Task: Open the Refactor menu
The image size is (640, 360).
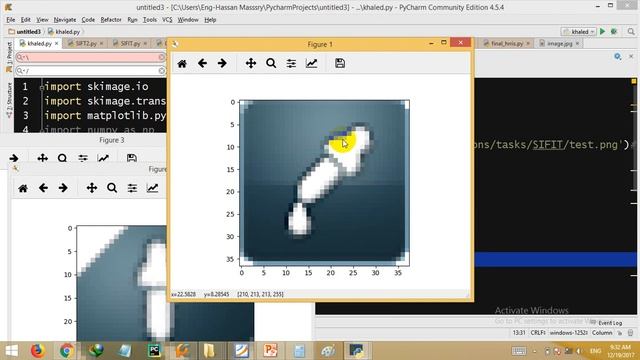Action: coord(111,20)
